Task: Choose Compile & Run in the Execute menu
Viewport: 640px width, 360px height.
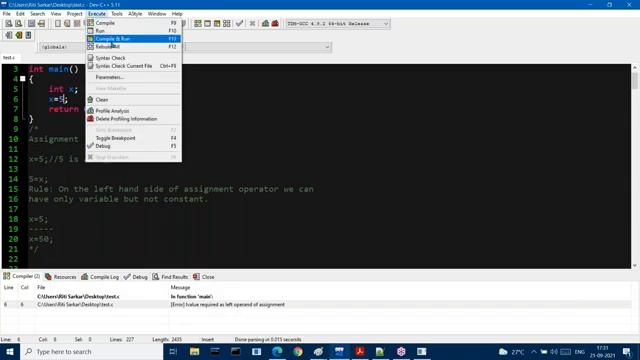Action: pyautogui.click(x=133, y=39)
